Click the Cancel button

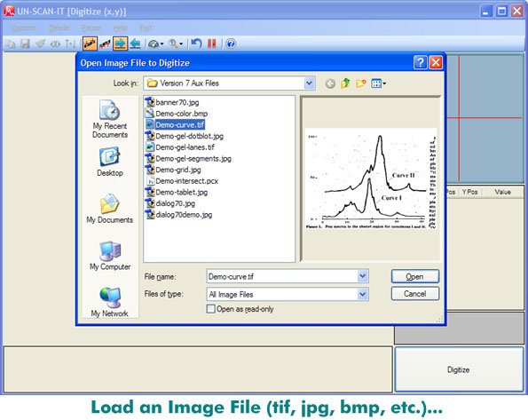(x=415, y=294)
